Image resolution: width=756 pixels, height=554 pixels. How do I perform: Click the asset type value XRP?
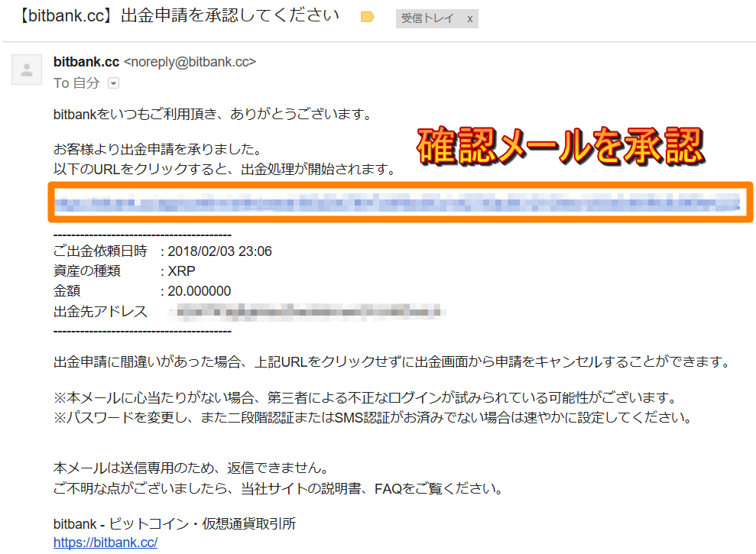point(181,271)
